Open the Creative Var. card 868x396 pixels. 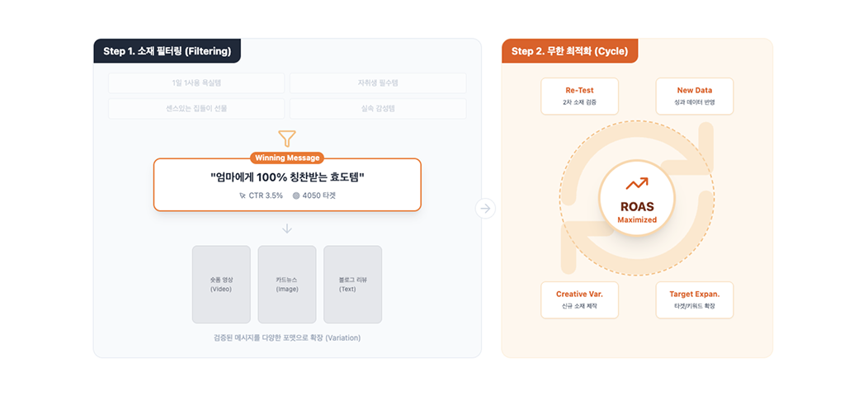(579, 299)
